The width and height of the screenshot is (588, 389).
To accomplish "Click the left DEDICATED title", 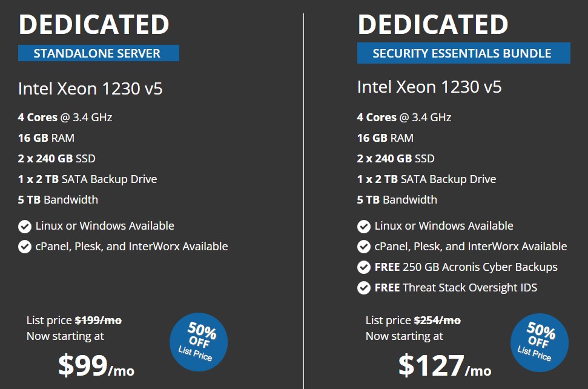I will pyautogui.click(x=94, y=24).
